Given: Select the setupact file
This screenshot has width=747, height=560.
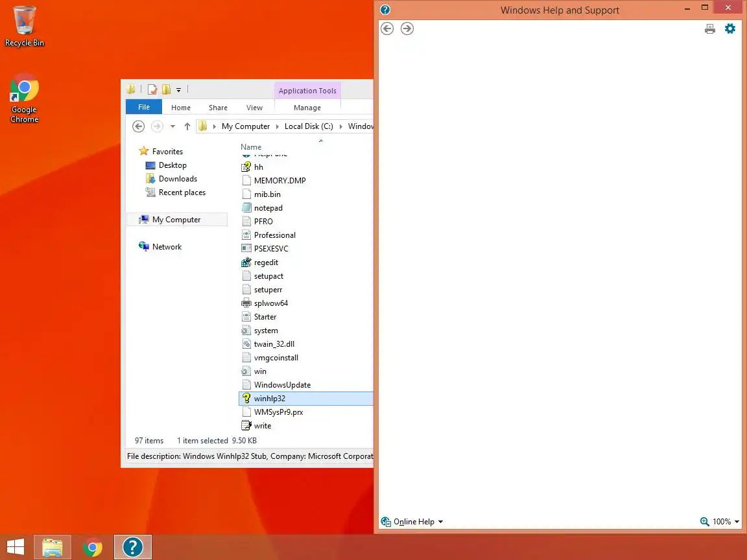Looking at the screenshot, I should point(268,276).
